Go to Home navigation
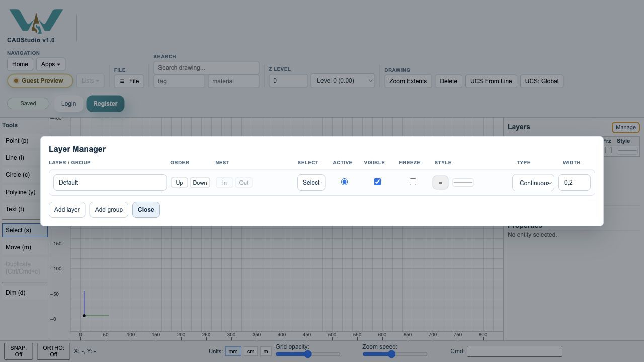Viewport: 644px width, 362px height. tap(20, 64)
